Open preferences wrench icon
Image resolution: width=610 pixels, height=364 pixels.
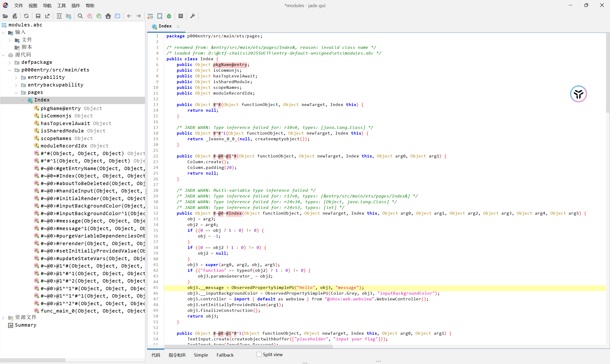pos(193,16)
